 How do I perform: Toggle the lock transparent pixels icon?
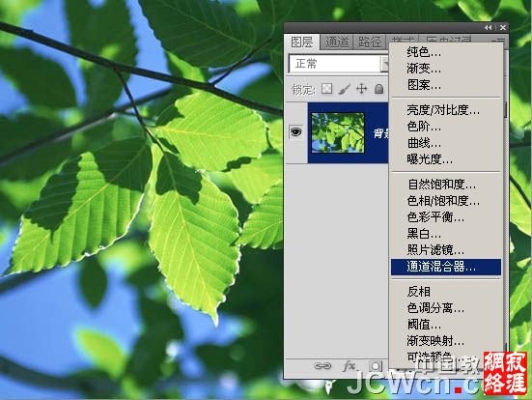coord(326,89)
